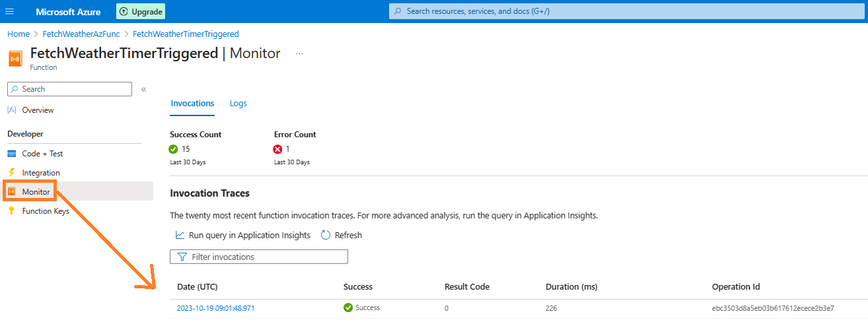Click the Function Keys key icon
This screenshot has width=868, height=322.
tap(11, 211)
